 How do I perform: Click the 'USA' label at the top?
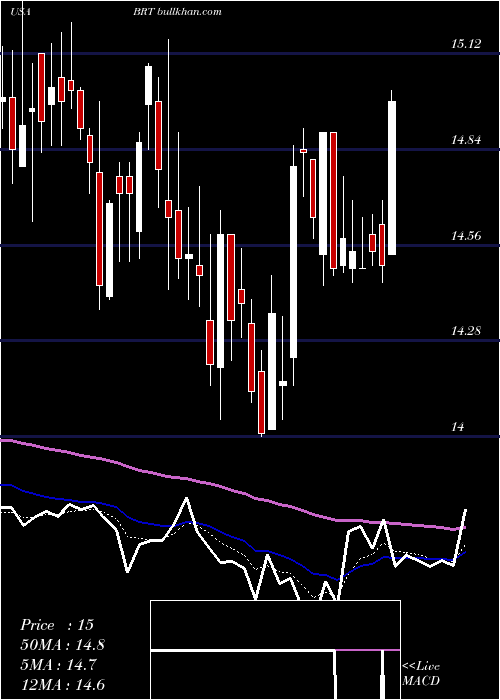pyautogui.click(x=20, y=12)
